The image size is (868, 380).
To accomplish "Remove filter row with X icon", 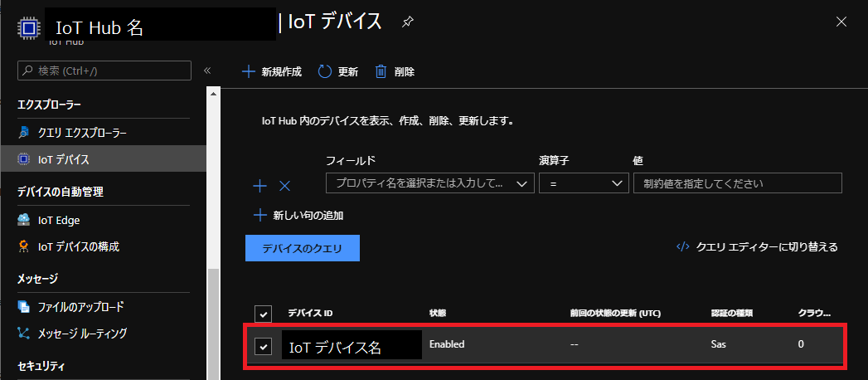I will [x=285, y=186].
